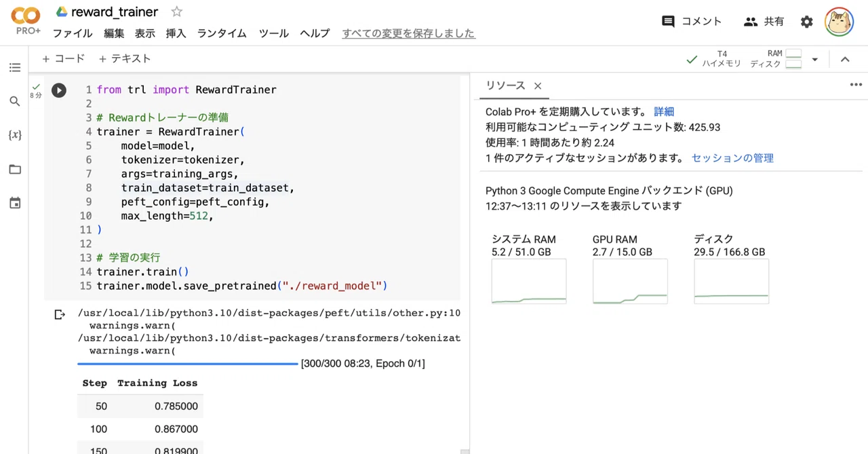The width and height of the screenshot is (868, 454).
Task: Click すべての変更を保存しました link
Action: [409, 33]
